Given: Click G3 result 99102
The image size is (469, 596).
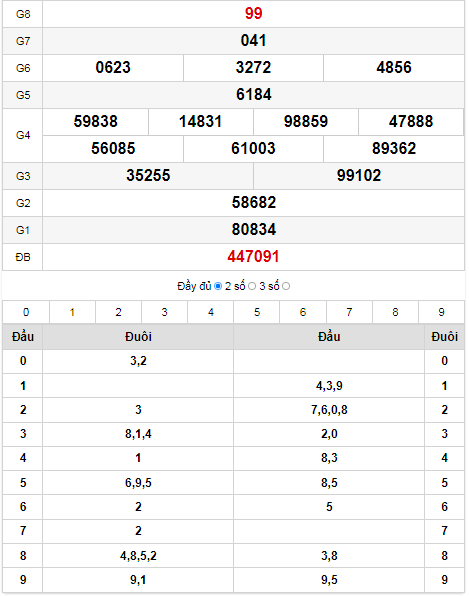Looking at the screenshot, I should 359,176.
